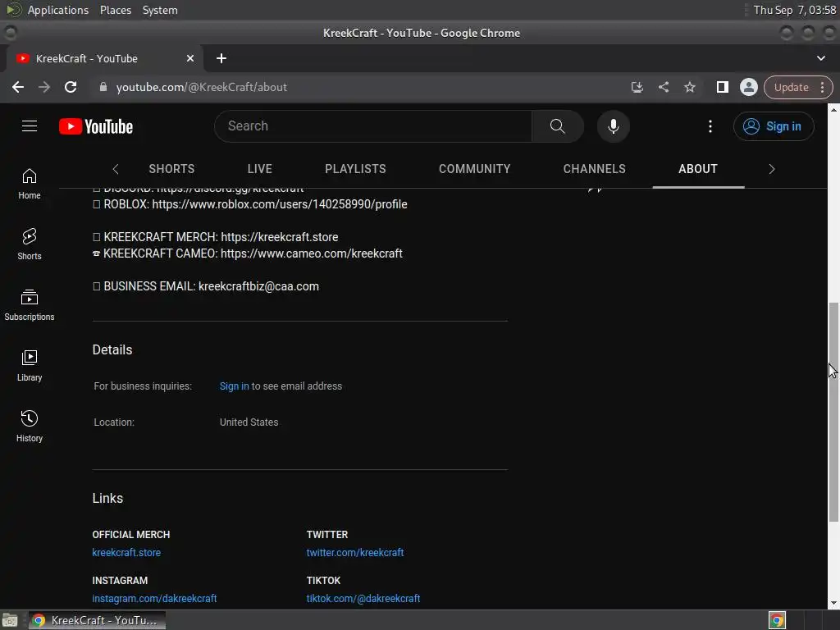
Task: Open Subscriptions in the sidebar
Action: click(30, 305)
